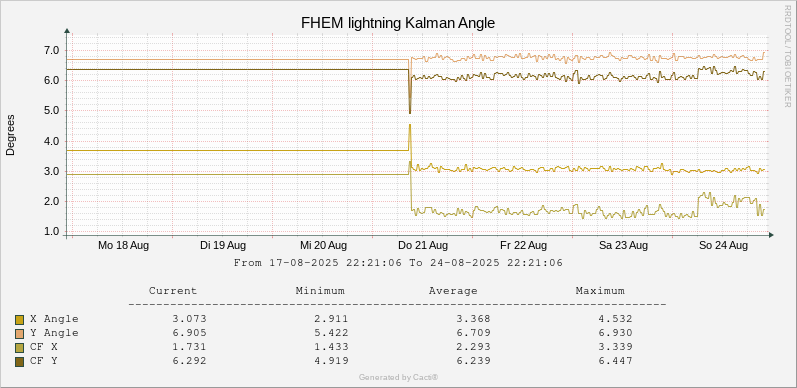Click the Maximum column header
Screen dimensions: 797x388
tap(600, 291)
